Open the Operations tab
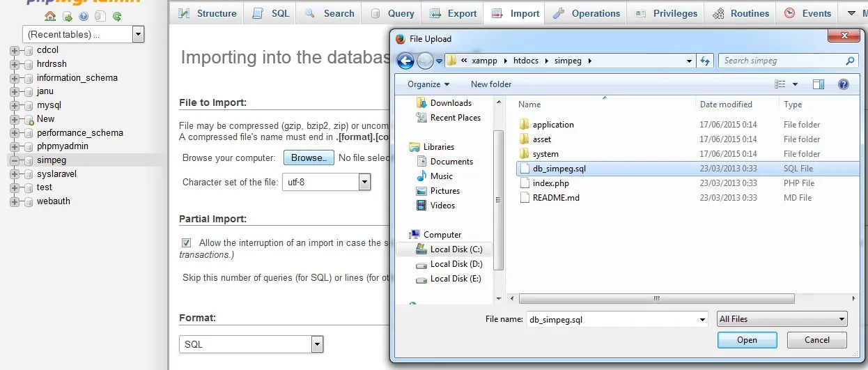Viewport: 868px width, 370px height. coord(587,13)
